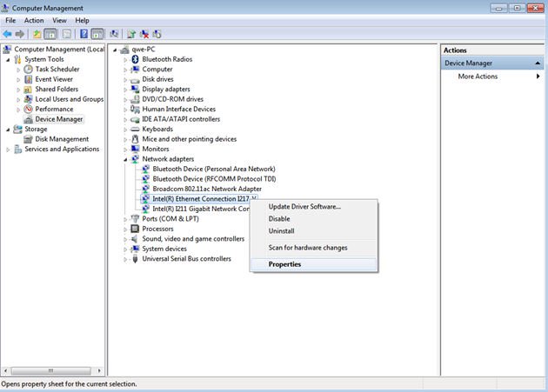Click More Actions in the Actions pane

478,76
